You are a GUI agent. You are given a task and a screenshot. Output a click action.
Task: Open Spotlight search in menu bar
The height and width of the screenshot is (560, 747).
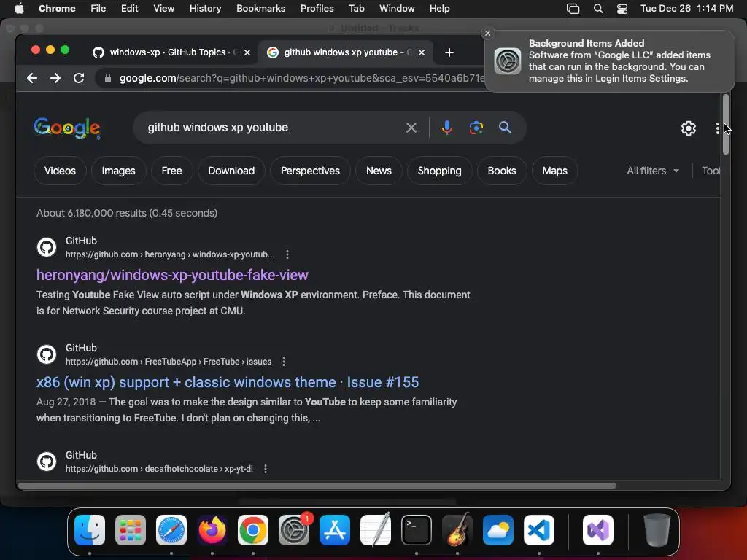598,9
